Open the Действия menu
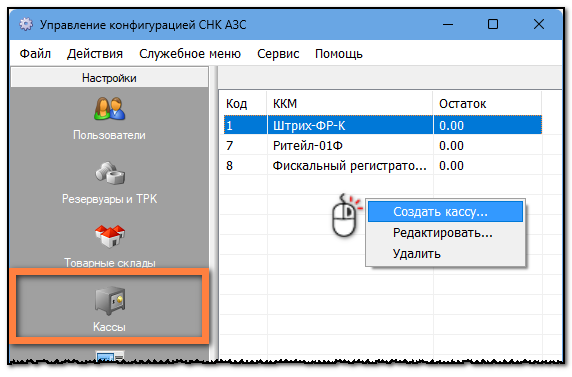Viewport: 572px width, 377px height. pos(95,54)
